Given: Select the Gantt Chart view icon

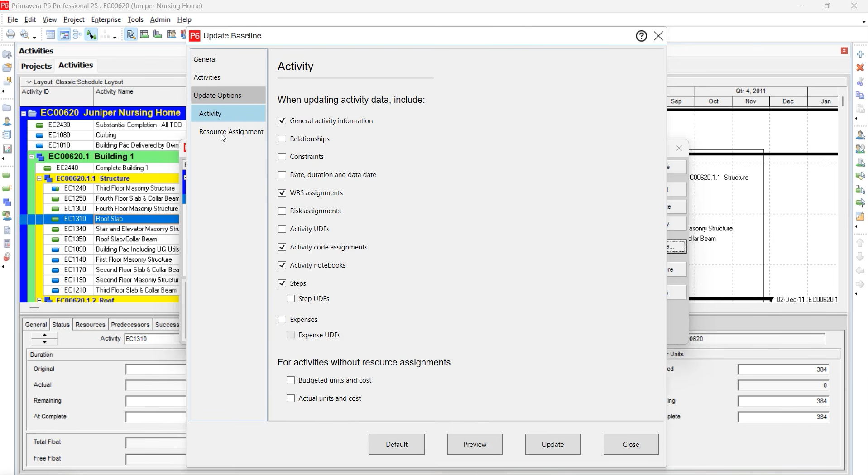Looking at the screenshot, I should (65, 34).
